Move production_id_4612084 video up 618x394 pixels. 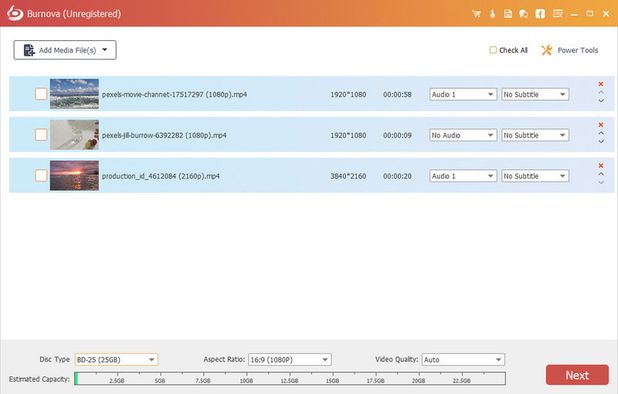click(601, 174)
